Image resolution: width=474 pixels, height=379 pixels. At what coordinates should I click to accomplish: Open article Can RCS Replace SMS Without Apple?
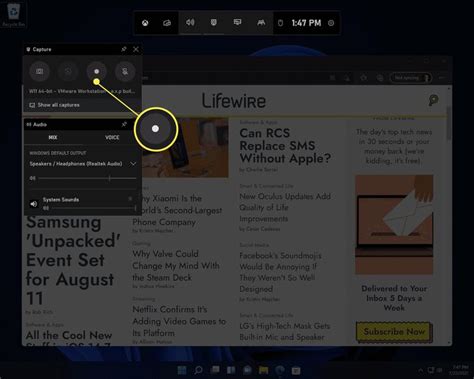285,146
